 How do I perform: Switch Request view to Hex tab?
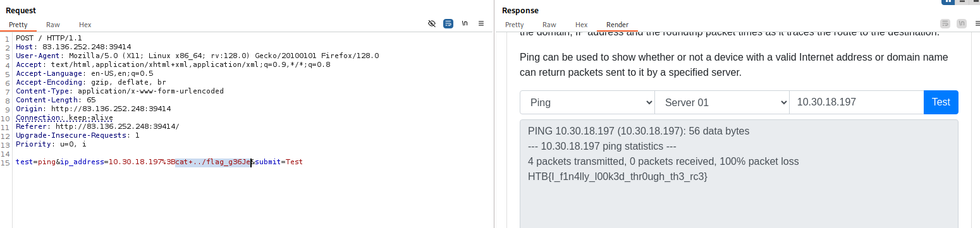[x=85, y=25]
